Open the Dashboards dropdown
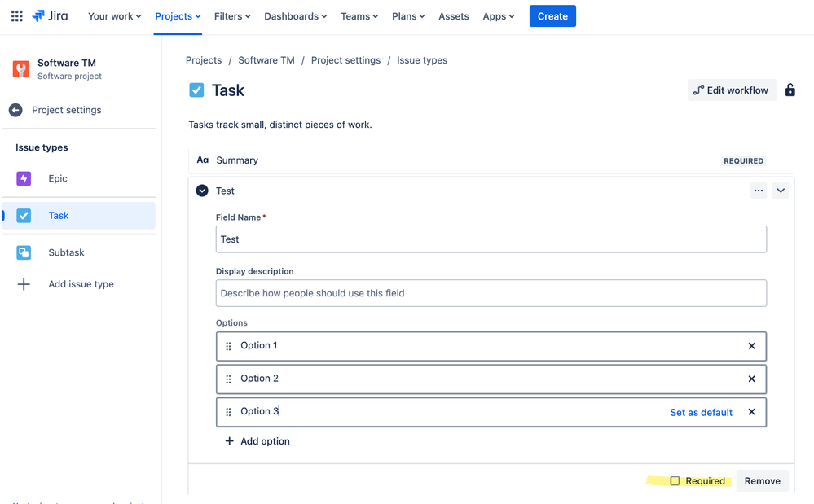The image size is (814, 504). coord(296,16)
